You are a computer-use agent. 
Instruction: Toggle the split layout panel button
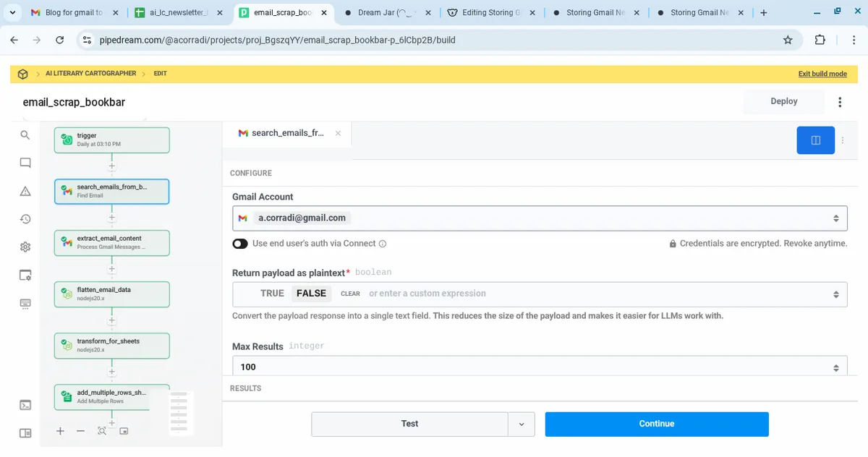815,140
